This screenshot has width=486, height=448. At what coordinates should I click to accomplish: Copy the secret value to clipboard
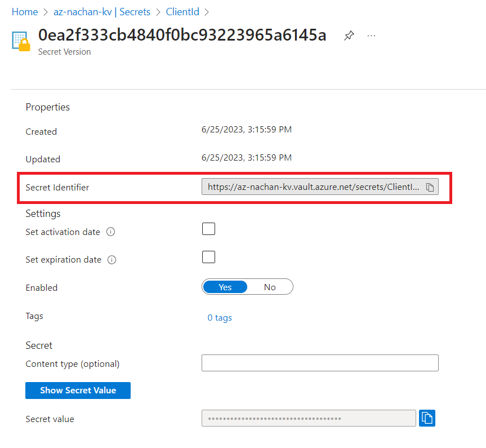pyautogui.click(x=427, y=418)
